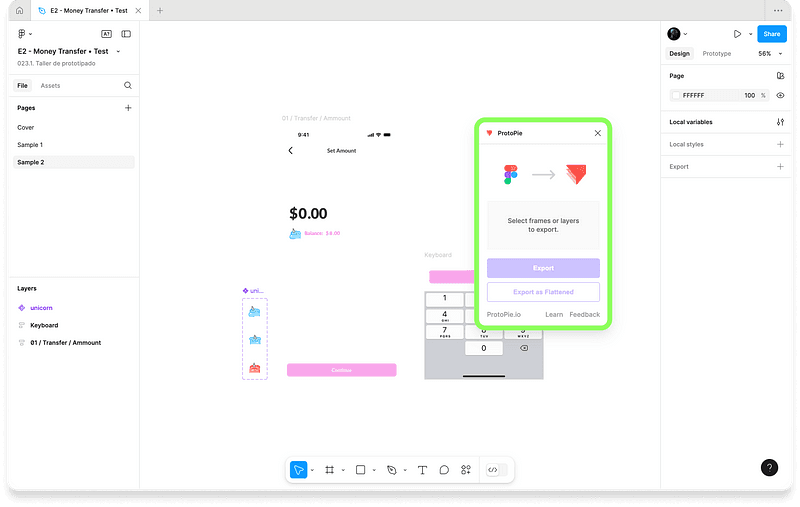800x507 pixels.
Task: Select the Comment tool
Action: click(444, 470)
